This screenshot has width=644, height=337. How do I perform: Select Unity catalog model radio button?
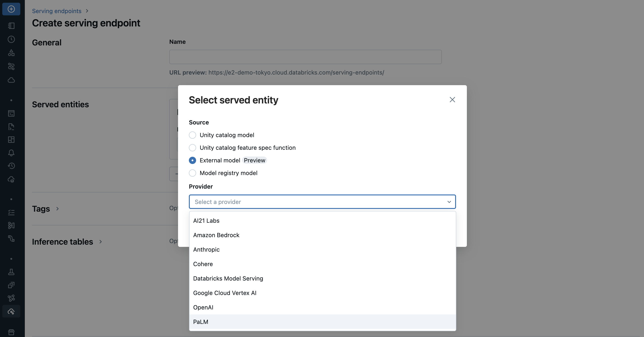192,135
